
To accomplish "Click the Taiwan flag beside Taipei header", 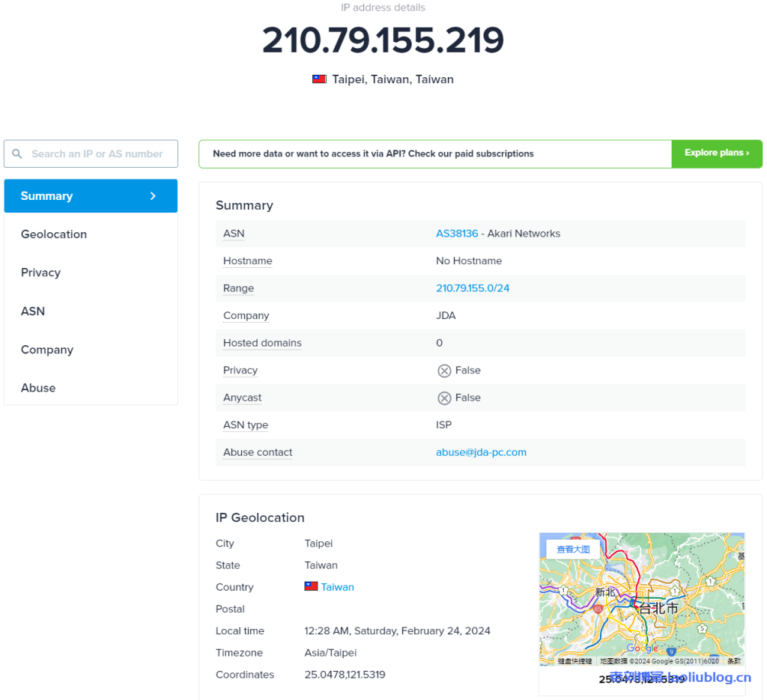I will (319, 79).
